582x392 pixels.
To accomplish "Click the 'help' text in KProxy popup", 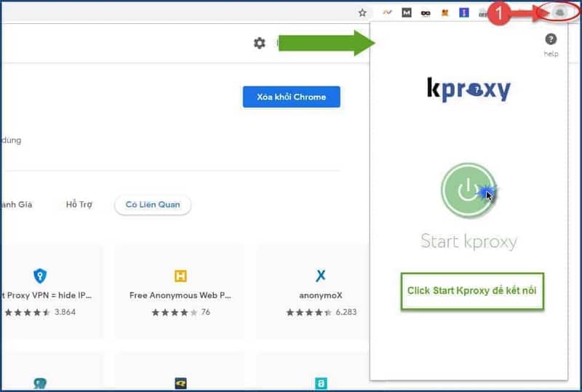I will click(x=551, y=54).
